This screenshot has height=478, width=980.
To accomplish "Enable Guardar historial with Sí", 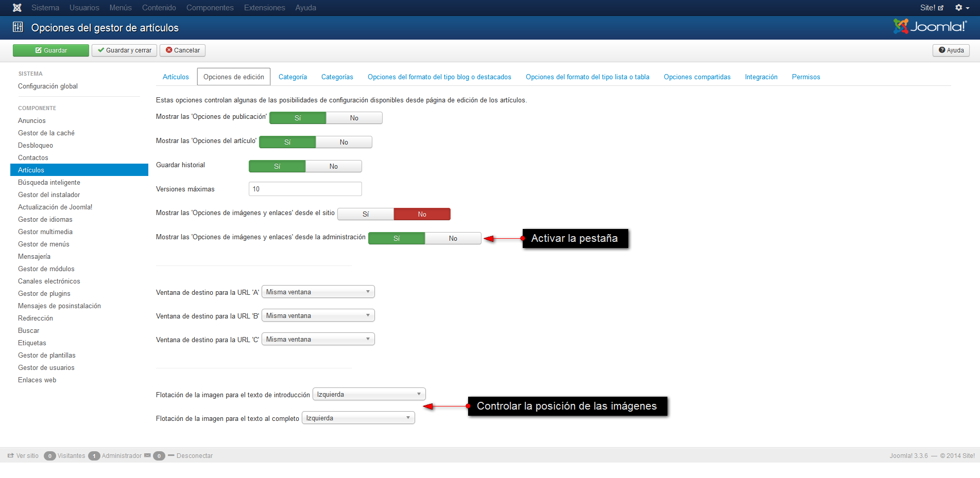I will tap(277, 166).
